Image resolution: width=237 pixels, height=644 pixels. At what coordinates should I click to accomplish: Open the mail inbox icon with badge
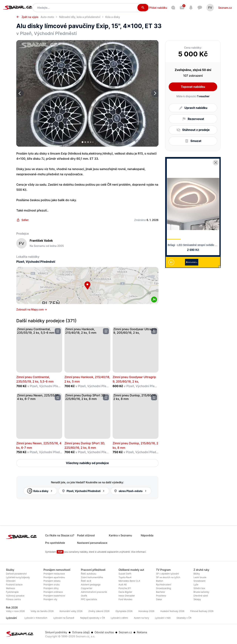[x=182, y=8]
